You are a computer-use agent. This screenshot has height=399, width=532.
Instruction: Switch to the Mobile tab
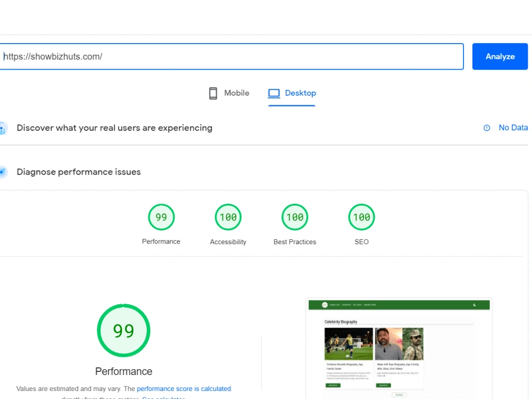click(229, 93)
